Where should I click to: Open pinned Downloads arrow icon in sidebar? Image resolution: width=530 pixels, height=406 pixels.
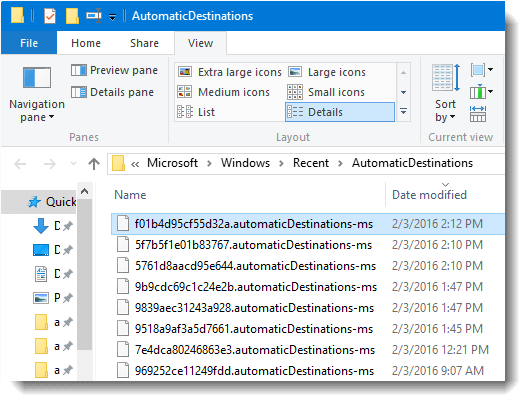point(41,226)
